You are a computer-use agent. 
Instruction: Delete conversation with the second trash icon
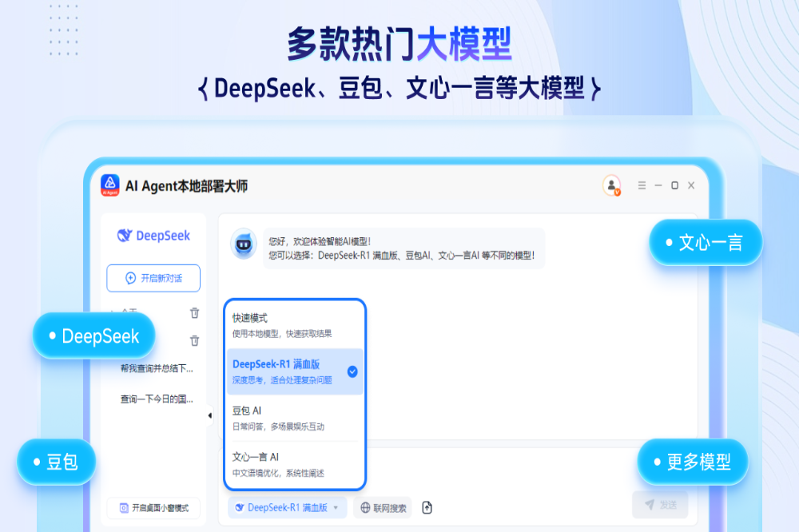[x=194, y=341]
